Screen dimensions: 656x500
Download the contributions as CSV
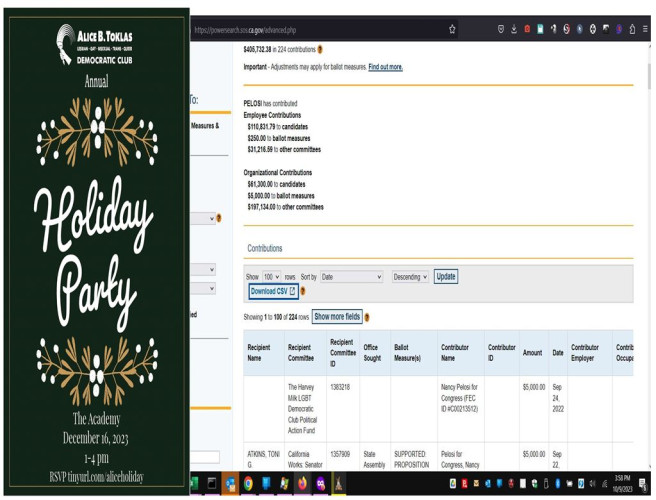click(x=272, y=292)
